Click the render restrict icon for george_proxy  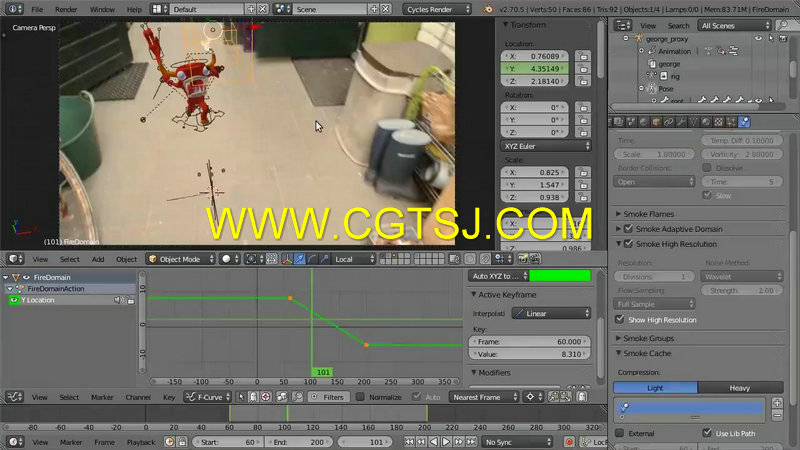(783, 38)
